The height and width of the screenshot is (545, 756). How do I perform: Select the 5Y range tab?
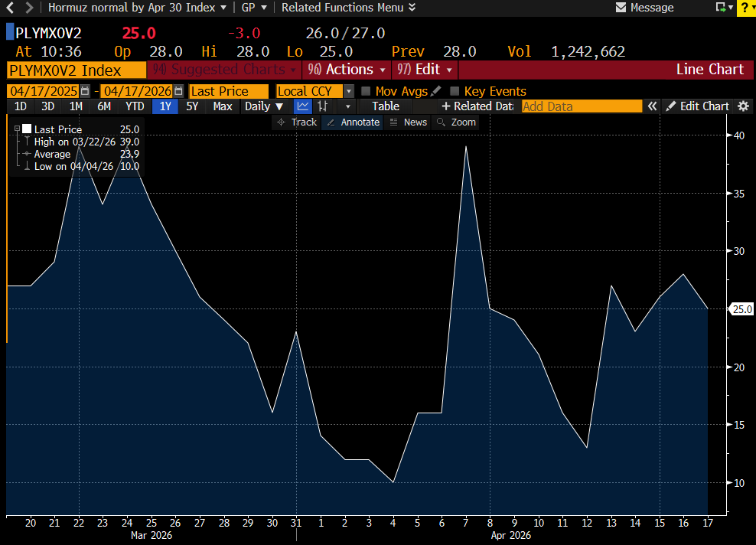tap(192, 106)
